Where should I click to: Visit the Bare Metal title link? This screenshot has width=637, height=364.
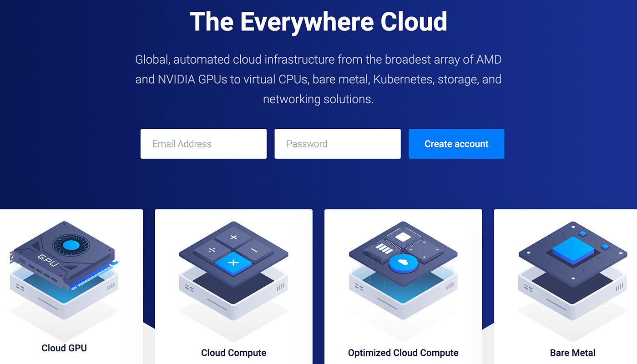pyautogui.click(x=572, y=353)
